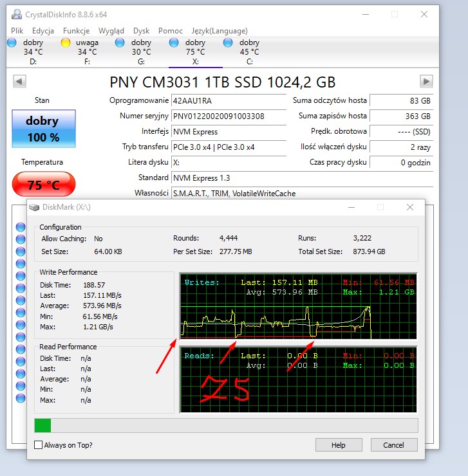Select drive X: blue status icon

[x=174, y=42]
